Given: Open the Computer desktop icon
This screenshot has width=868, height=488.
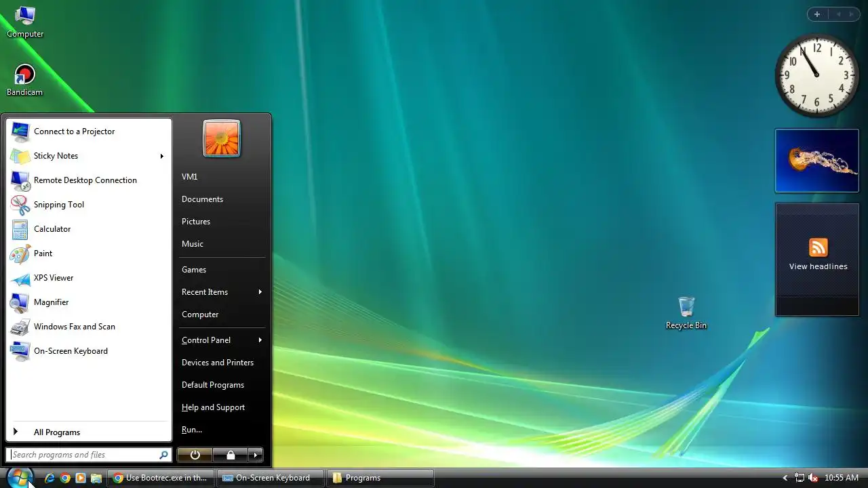Looking at the screenshot, I should coord(25,22).
